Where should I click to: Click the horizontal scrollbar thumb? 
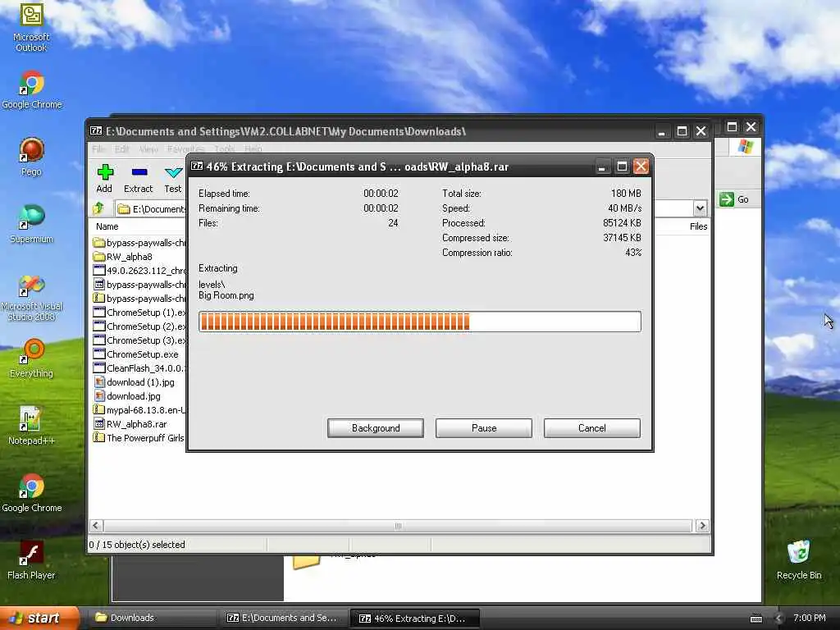[x=398, y=526]
